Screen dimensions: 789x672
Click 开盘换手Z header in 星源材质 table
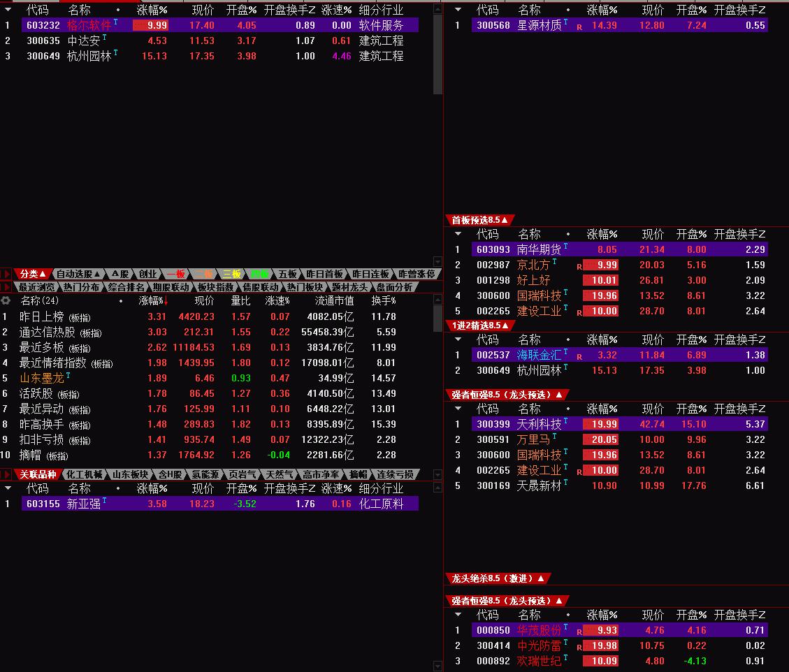(x=739, y=10)
